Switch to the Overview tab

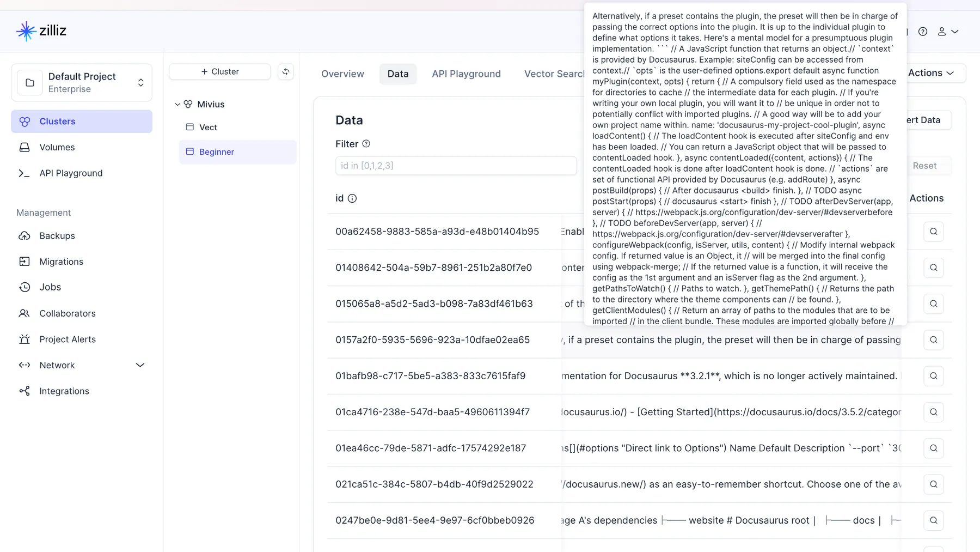click(x=342, y=74)
